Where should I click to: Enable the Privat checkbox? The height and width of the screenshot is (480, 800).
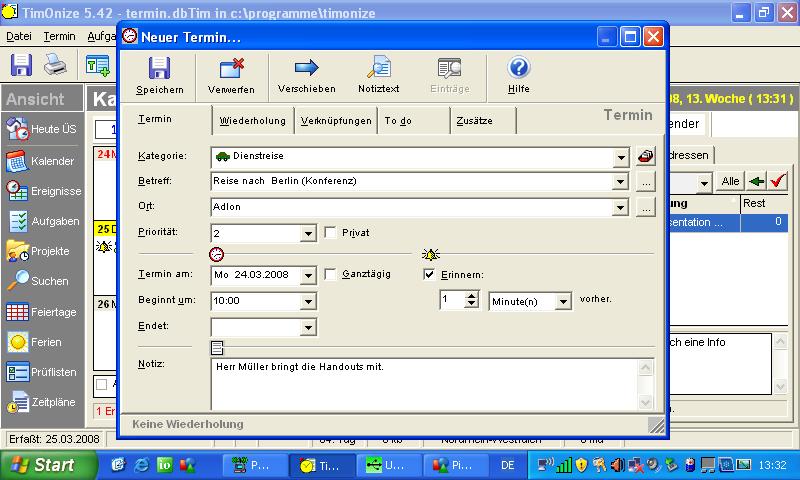(332, 233)
